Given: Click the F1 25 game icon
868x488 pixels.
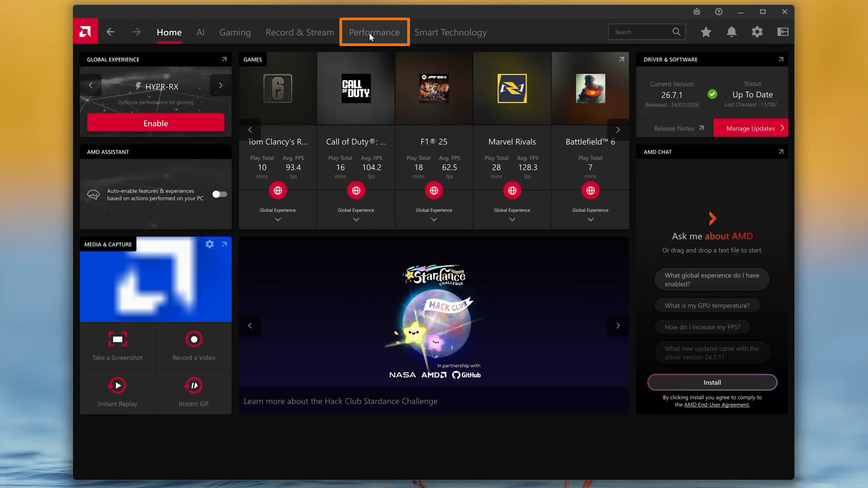Looking at the screenshot, I should [x=434, y=88].
